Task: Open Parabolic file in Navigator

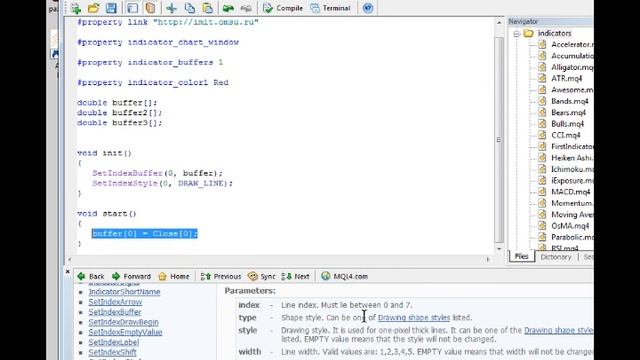Action: pos(572,237)
